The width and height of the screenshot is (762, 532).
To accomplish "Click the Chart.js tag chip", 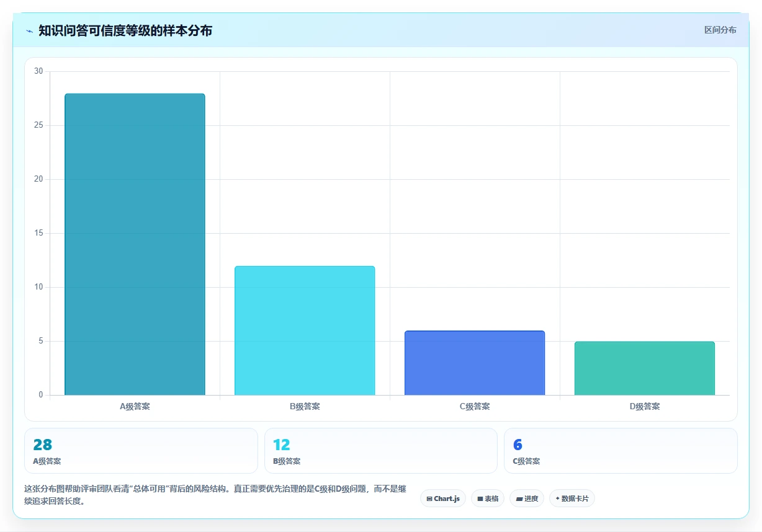I will click(443, 499).
